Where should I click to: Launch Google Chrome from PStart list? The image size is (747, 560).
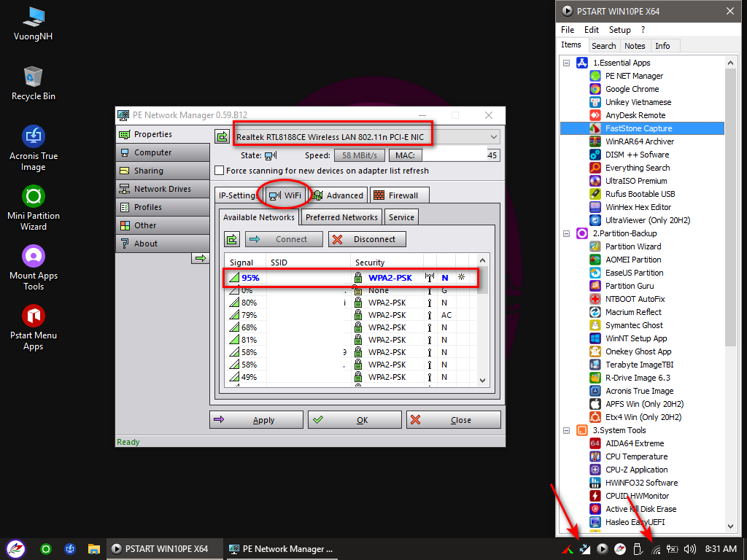click(x=632, y=89)
